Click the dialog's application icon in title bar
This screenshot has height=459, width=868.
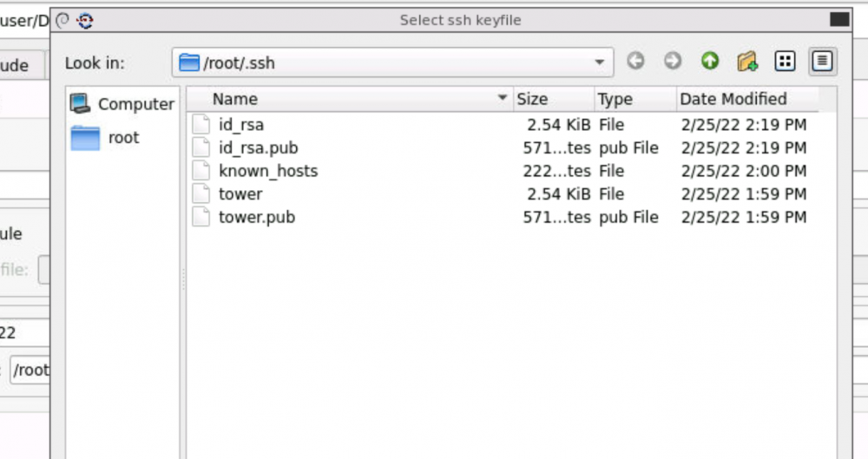(x=85, y=21)
